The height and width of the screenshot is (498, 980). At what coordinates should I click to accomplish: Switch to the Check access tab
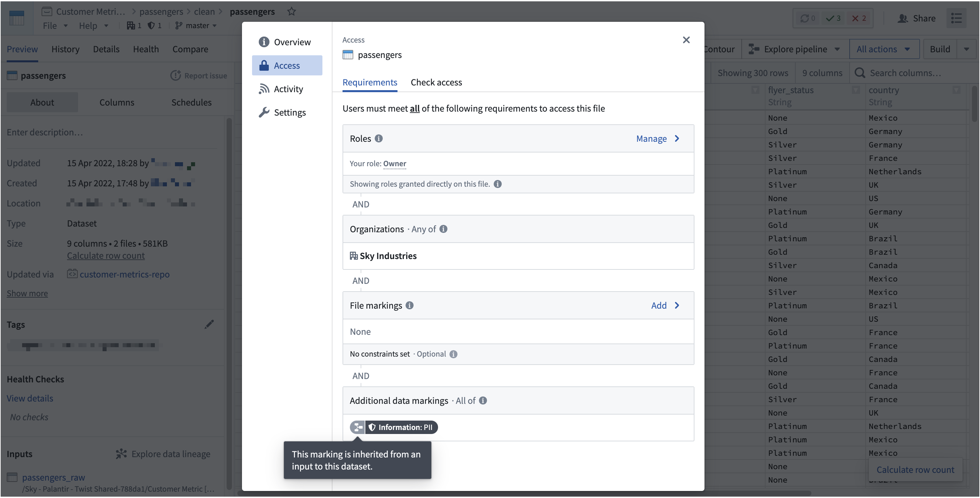click(436, 82)
